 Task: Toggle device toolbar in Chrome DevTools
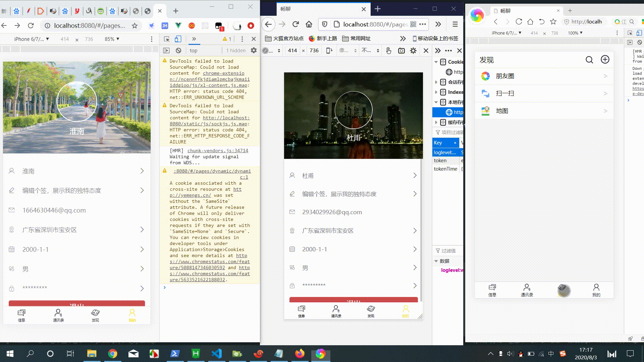178,39
